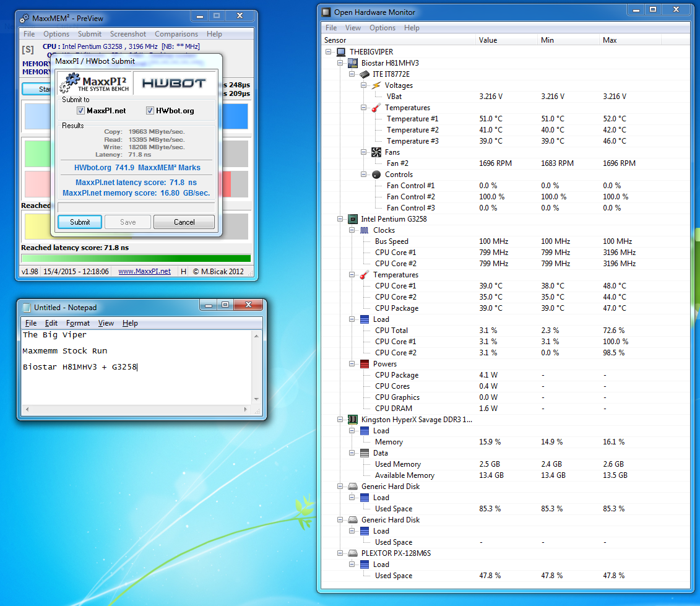Collapse the PLEXTOR PX-128M6S node

pos(340,553)
